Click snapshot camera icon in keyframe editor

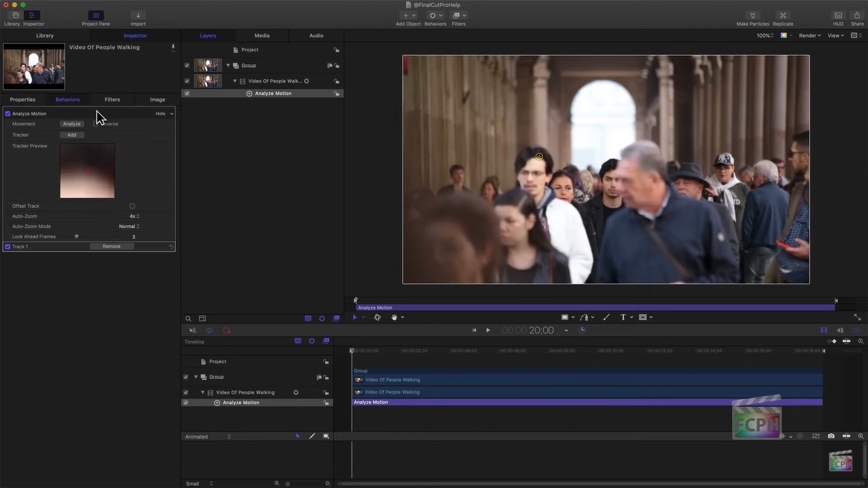(x=831, y=436)
